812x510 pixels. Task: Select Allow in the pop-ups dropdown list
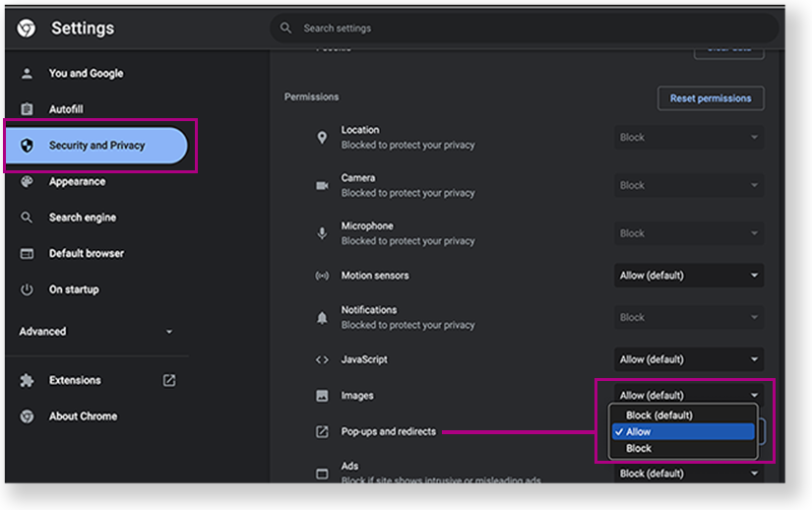tap(683, 431)
